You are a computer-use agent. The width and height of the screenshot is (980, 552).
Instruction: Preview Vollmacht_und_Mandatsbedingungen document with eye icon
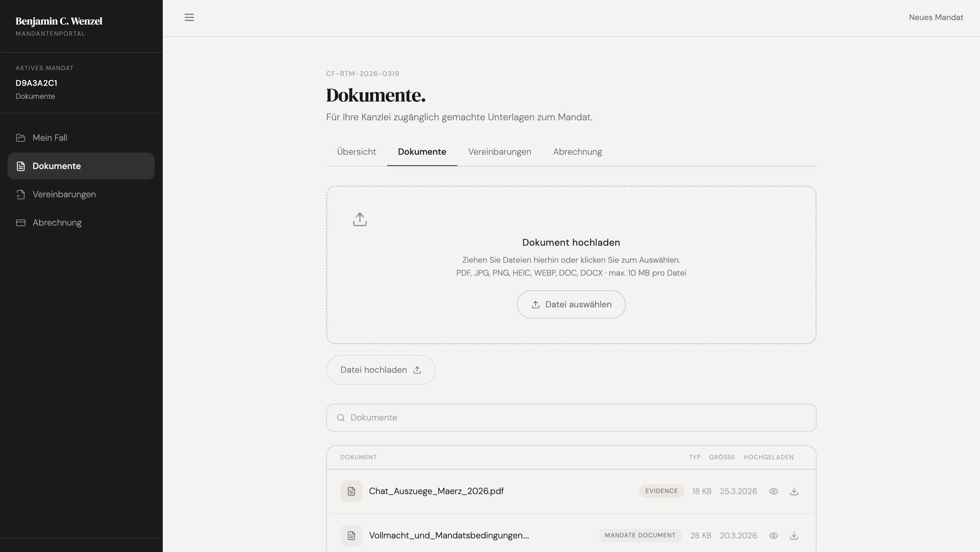click(773, 536)
